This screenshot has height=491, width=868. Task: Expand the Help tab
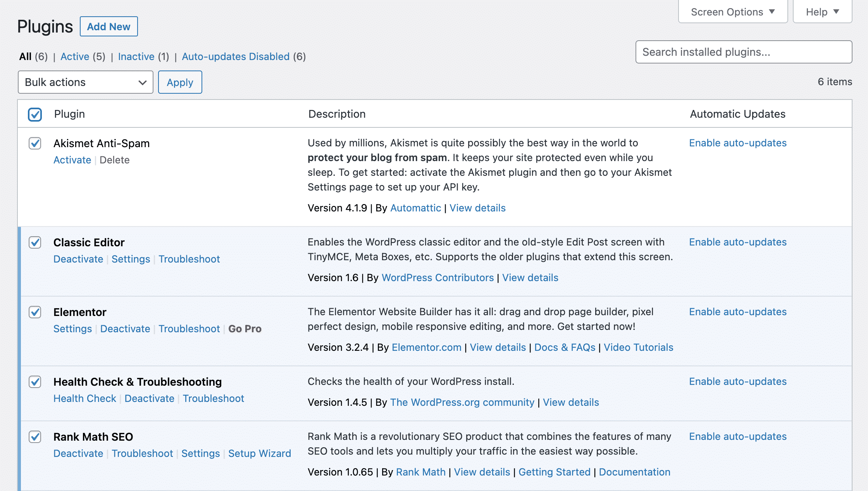click(822, 12)
